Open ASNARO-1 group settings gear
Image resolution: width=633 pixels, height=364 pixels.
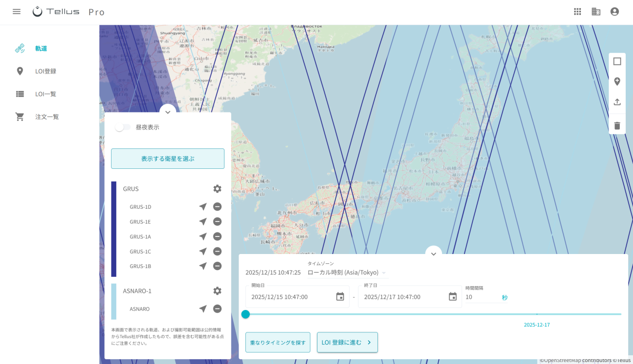pos(217,291)
